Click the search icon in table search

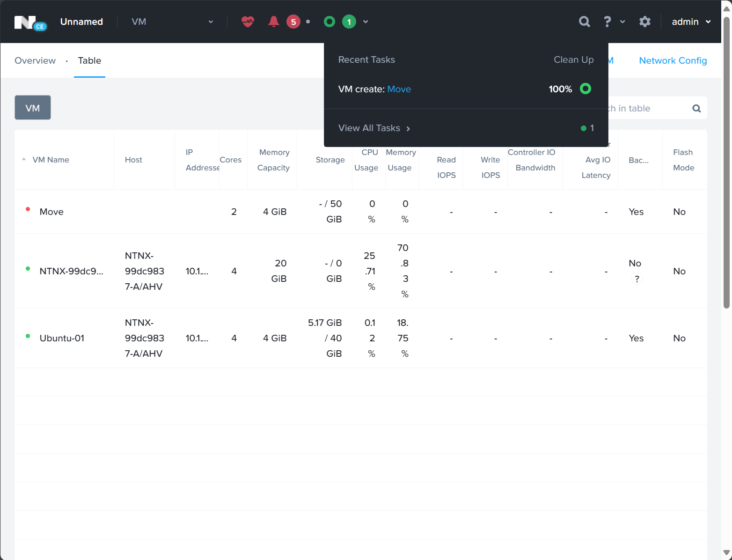tap(696, 109)
